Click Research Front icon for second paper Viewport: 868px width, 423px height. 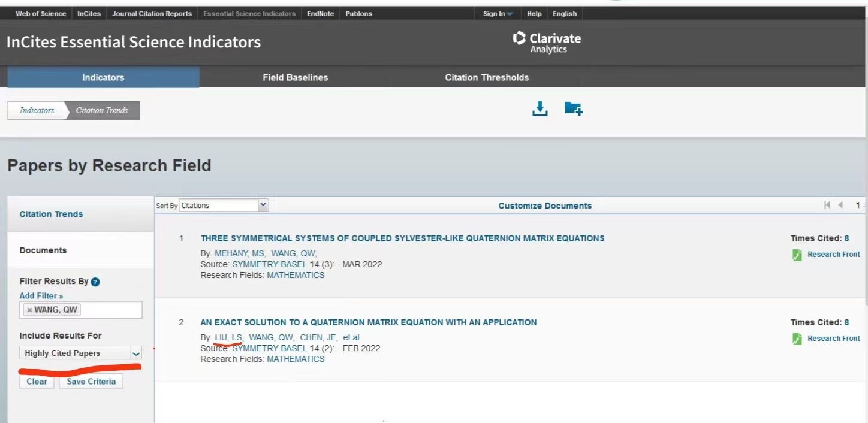pos(797,339)
